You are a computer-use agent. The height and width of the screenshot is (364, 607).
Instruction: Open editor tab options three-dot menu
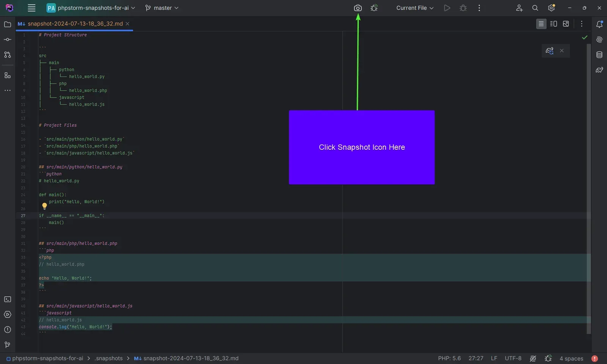point(582,24)
